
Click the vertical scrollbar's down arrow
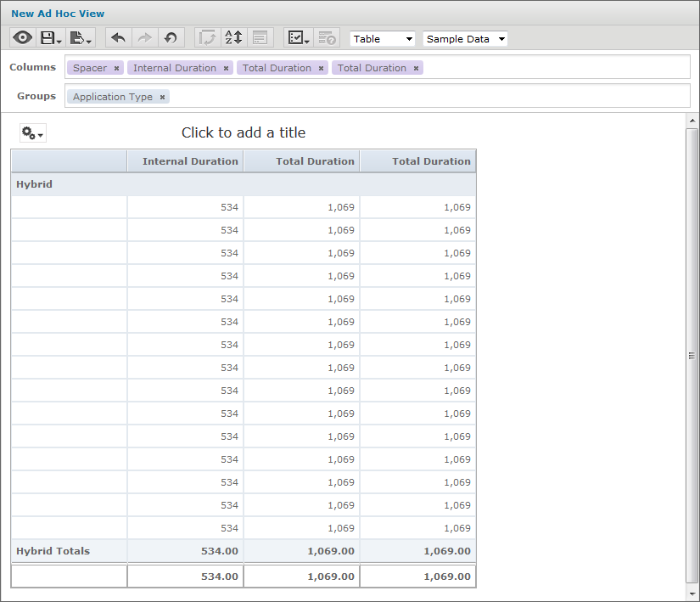692,594
